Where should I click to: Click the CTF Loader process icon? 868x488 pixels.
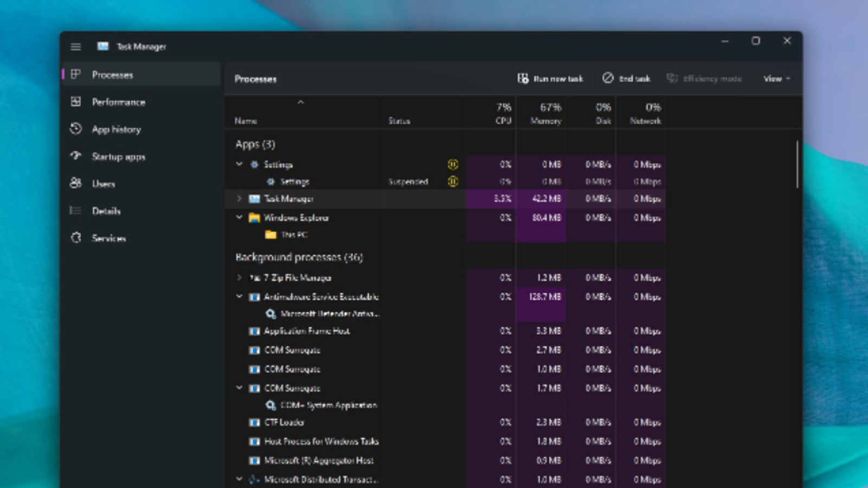pos(254,422)
